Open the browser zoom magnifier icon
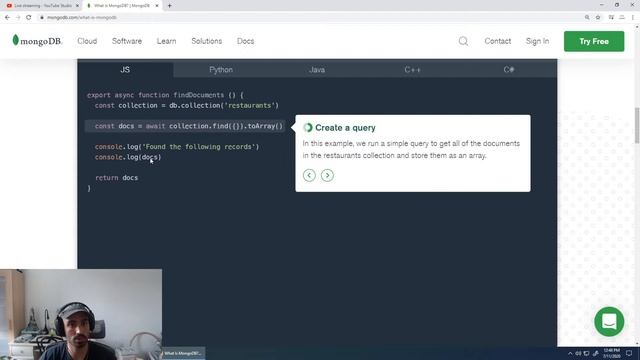640x360 pixels. (x=587, y=18)
